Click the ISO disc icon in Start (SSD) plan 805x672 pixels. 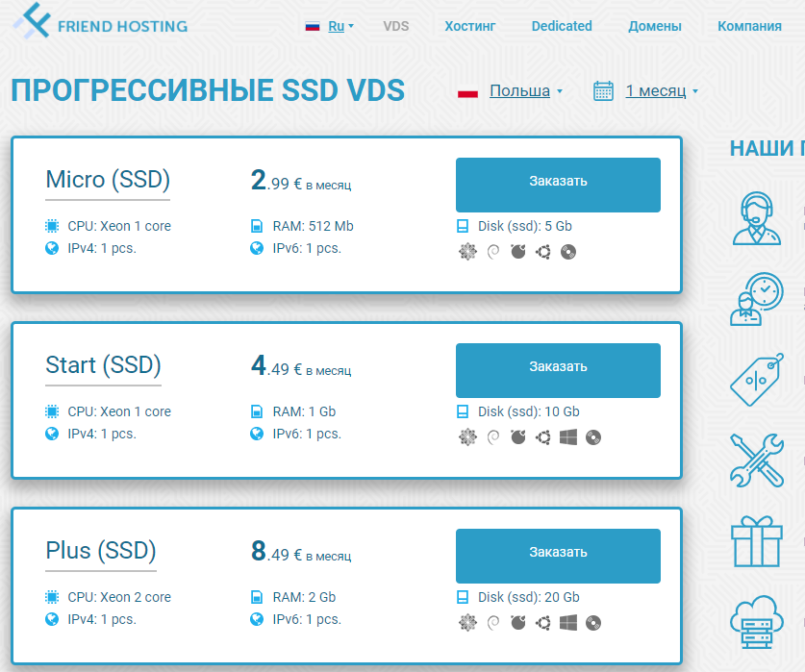tap(593, 437)
